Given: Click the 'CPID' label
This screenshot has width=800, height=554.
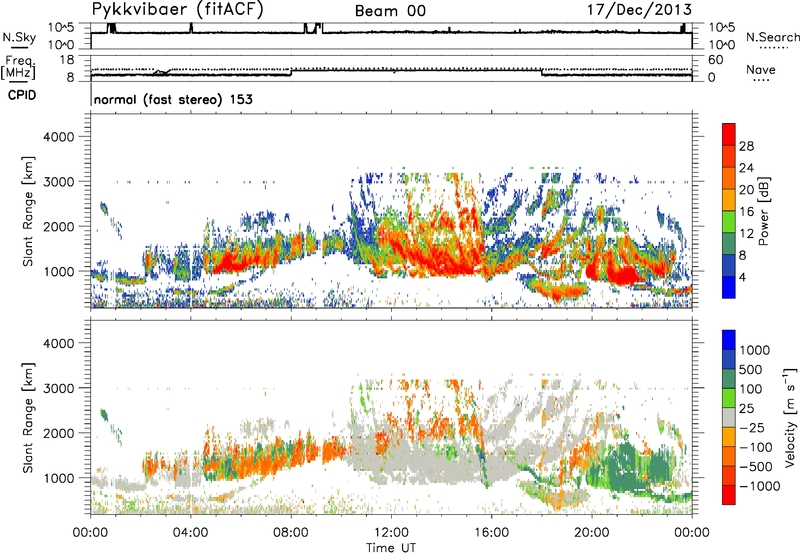Looking at the screenshot, I should 22,95.
